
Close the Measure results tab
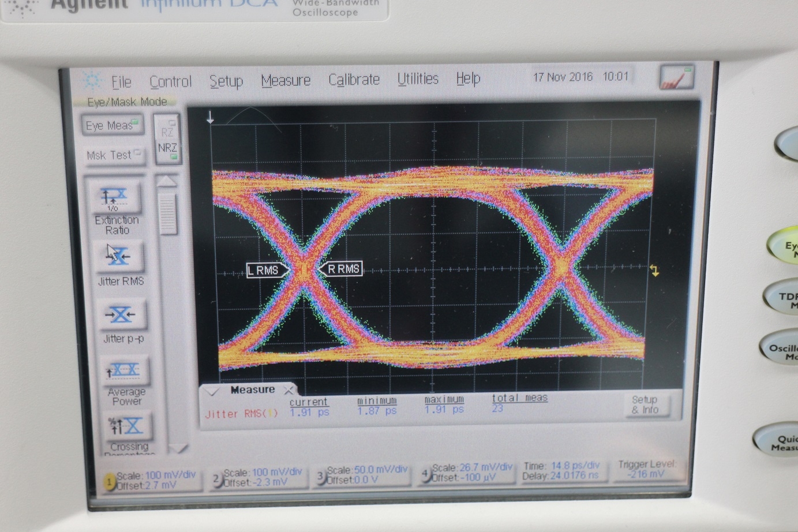[x=289, y=391]
